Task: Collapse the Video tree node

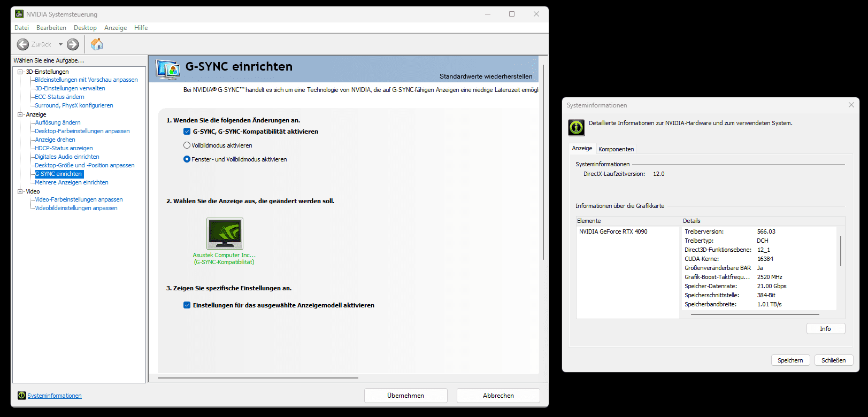Action: (20, 191)
